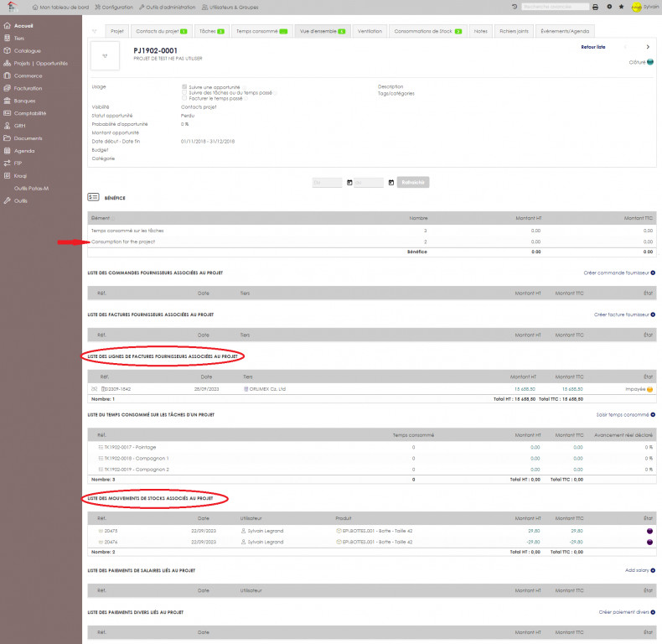Click the printer icon in top bar

pos(595,8)
